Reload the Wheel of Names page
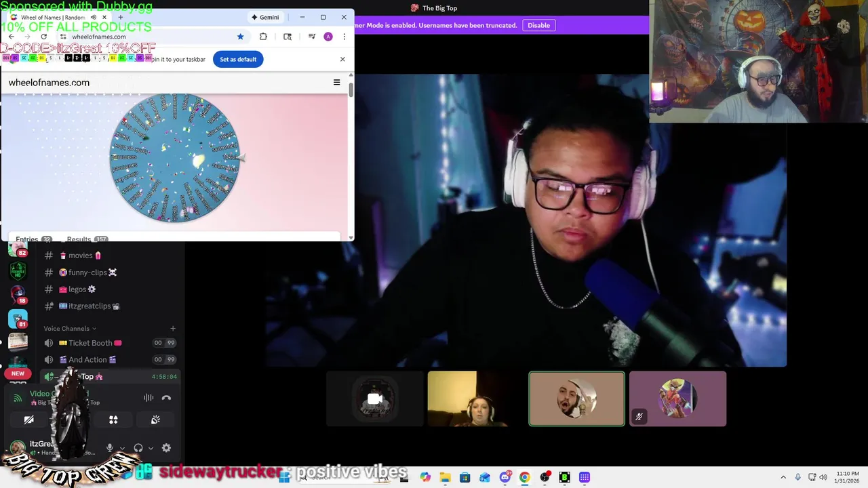Screen dimensions: 868x488 coord(44,37)
